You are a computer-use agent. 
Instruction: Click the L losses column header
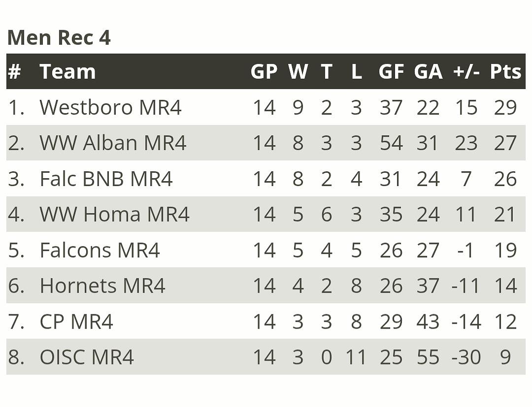tap(356, 72)
